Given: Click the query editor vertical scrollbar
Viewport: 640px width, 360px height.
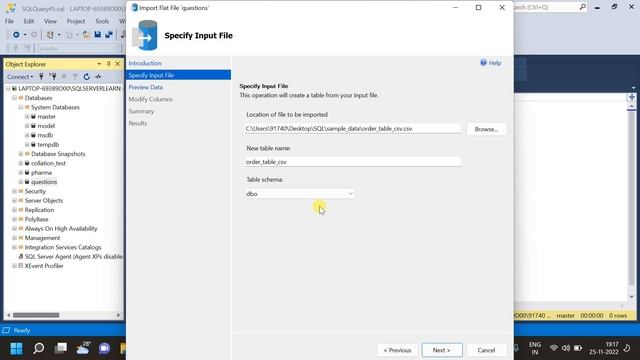Looking at the screenshot, I should (x=631, y=200).
